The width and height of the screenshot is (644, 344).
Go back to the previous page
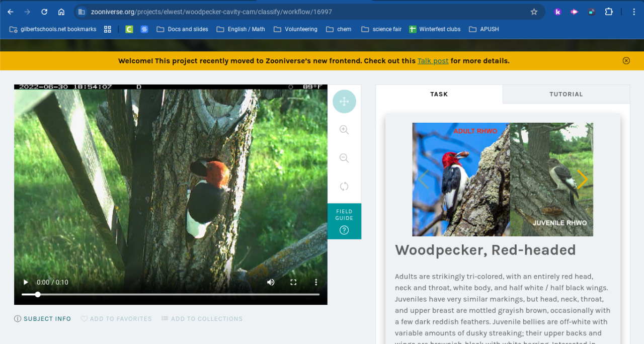pos(11,12)
